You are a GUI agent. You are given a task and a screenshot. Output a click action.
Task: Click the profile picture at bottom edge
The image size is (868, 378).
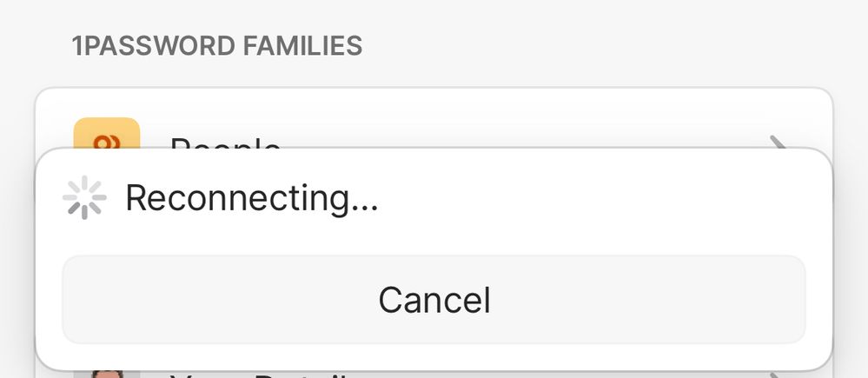pyautogui.click(x=107, y=374)
